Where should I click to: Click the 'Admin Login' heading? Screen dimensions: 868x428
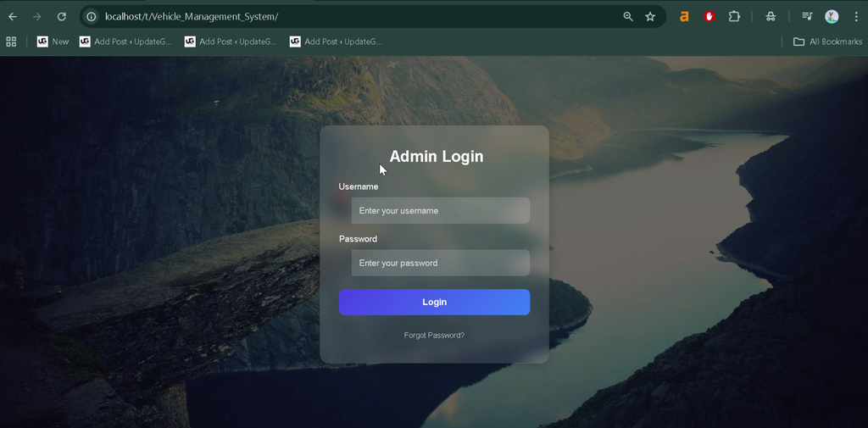point(437,156)
